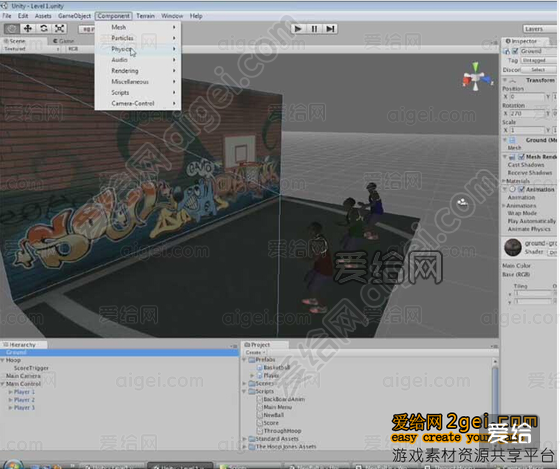Collapse Main Control in Hierarchy
This screenshot has height=469, width=560.
point(2,384)
